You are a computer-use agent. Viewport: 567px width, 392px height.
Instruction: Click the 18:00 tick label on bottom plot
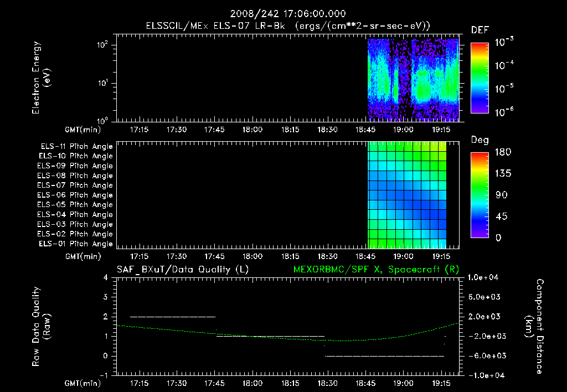[252, 383]
